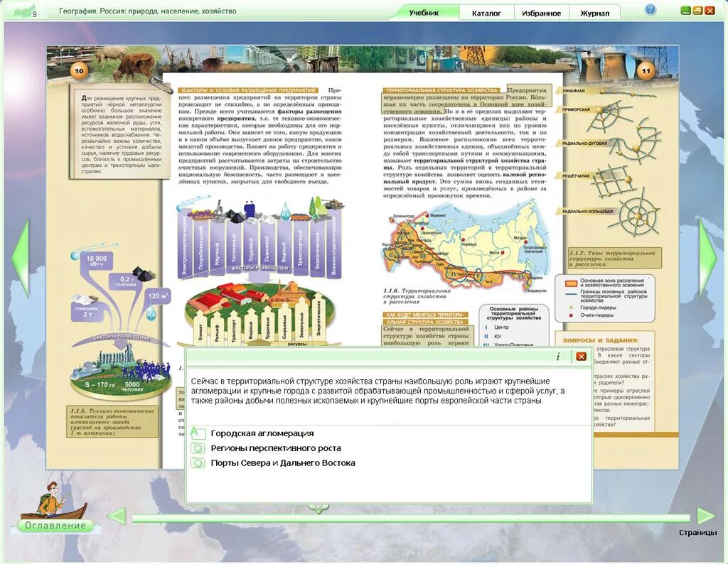
Task: Click the title География. Россия: природа, население
Action: pos(148,11)
